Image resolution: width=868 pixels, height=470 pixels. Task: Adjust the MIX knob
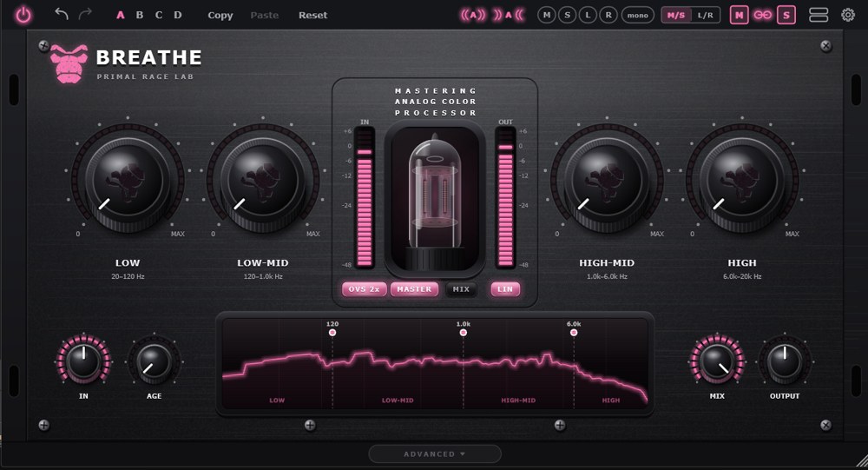718,361
